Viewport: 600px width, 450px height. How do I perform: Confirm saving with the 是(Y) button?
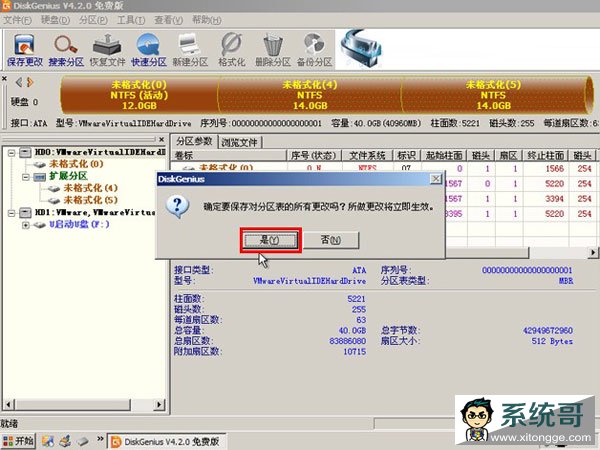(x=271, y=240)
